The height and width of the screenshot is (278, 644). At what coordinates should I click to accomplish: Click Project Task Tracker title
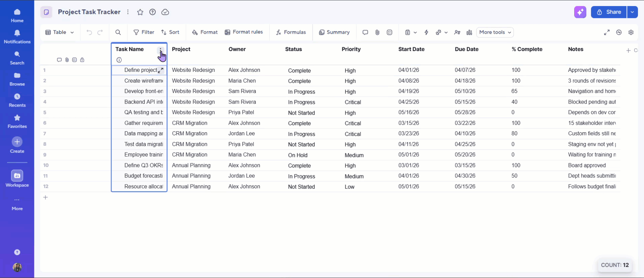click(x=89, y=12)
